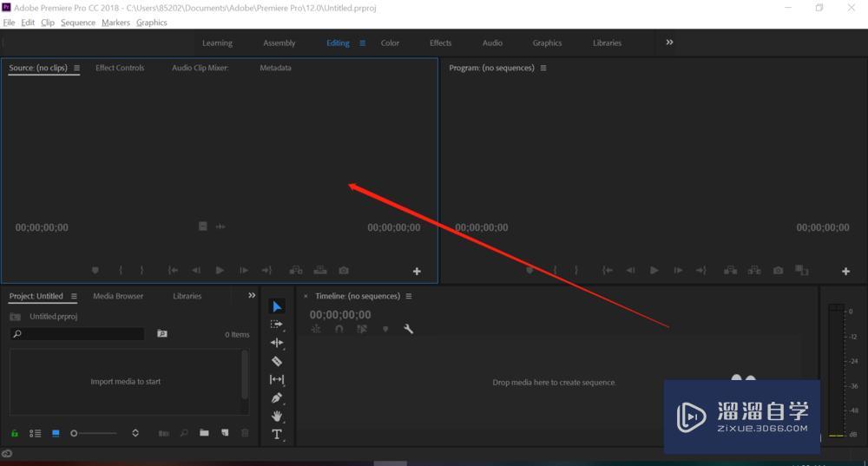Click the New Item icon in Project panel
Viewport: 868px width, 466px height.
225,433
